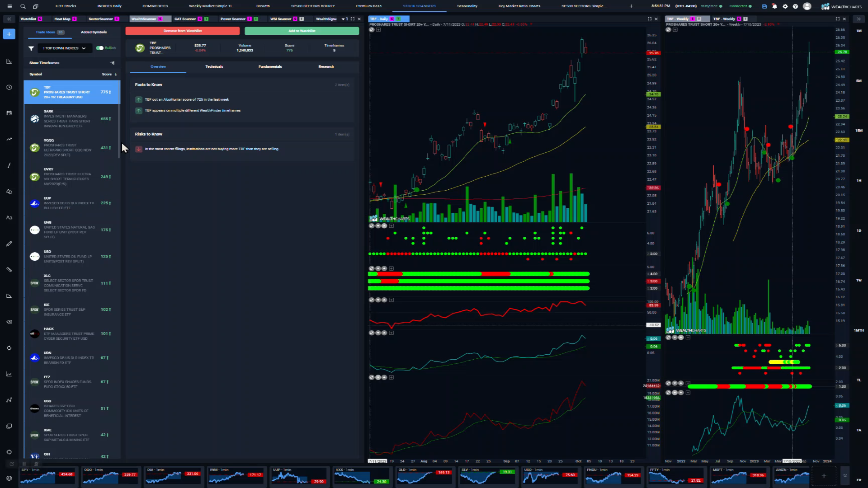Open the COMMODITES workspace tab
The height and width of the screenshot is (488, 868).
click(x=155, y=6)
